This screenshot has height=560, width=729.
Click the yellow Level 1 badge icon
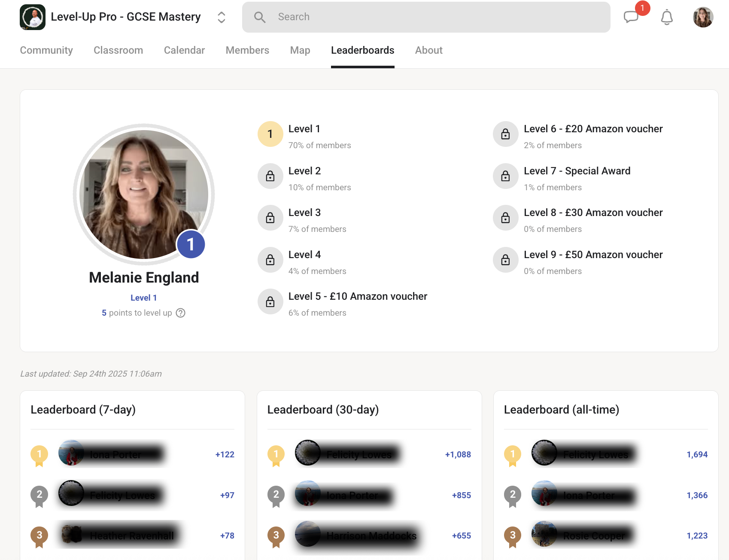point(270,134)
